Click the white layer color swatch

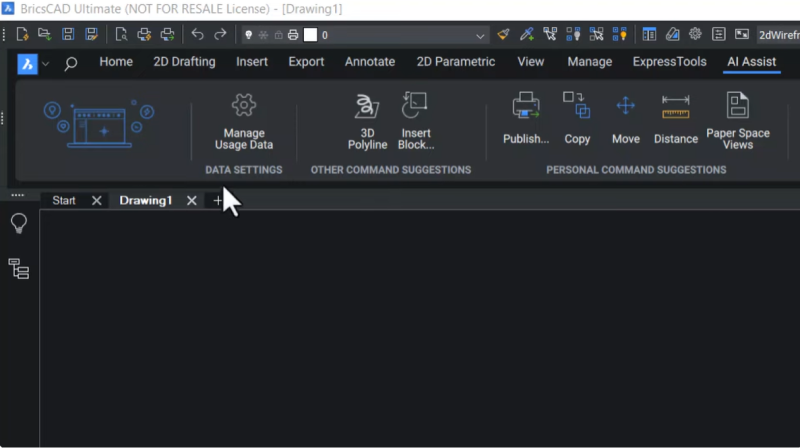[x=310, y=35]
